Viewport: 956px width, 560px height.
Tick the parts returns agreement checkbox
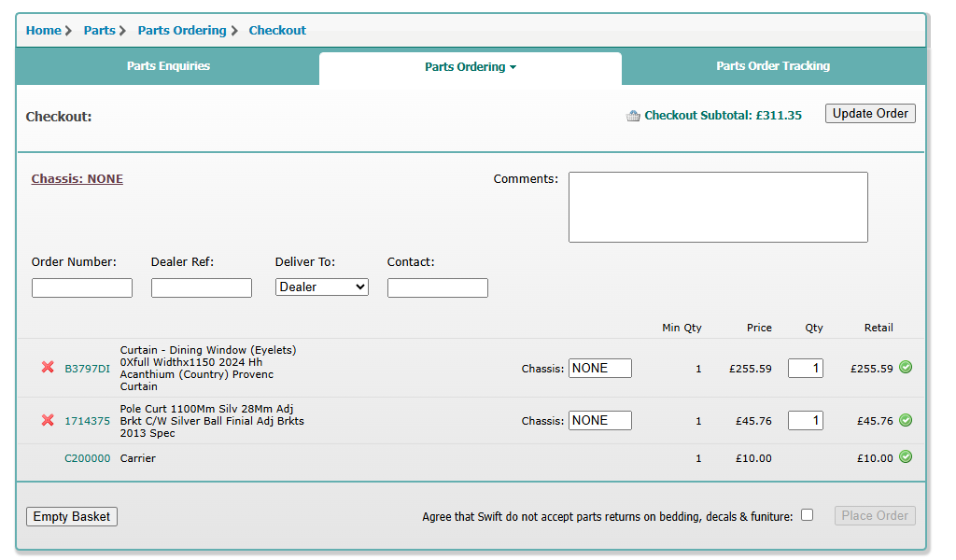[807, 515]
